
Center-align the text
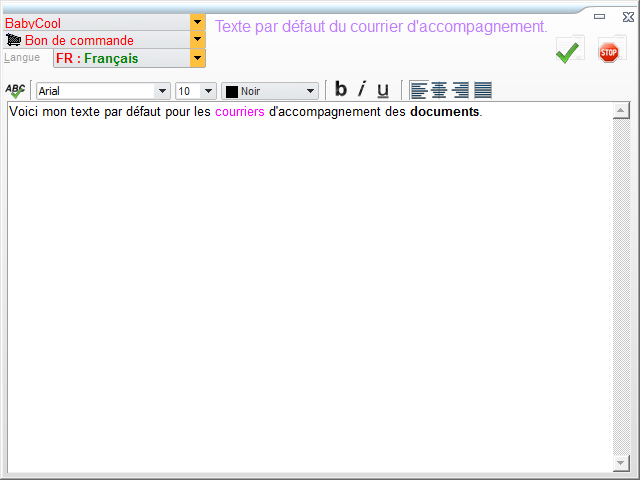[x=439, y=91]
